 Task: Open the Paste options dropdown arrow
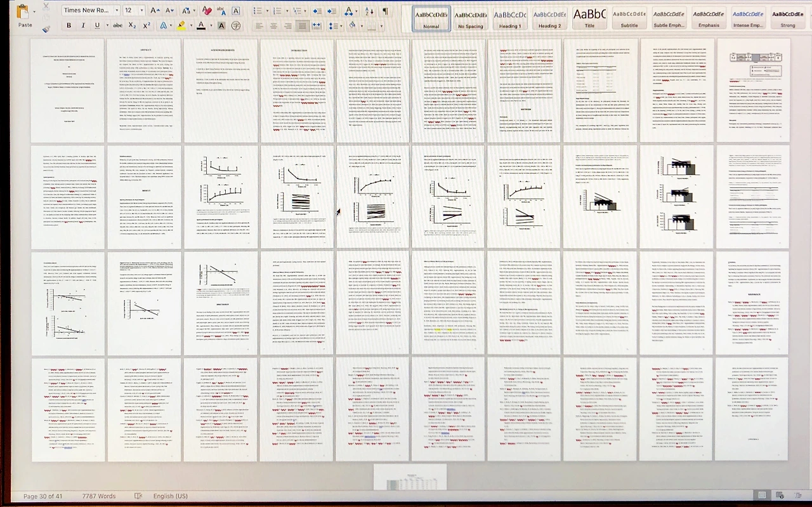pos(33,11)
